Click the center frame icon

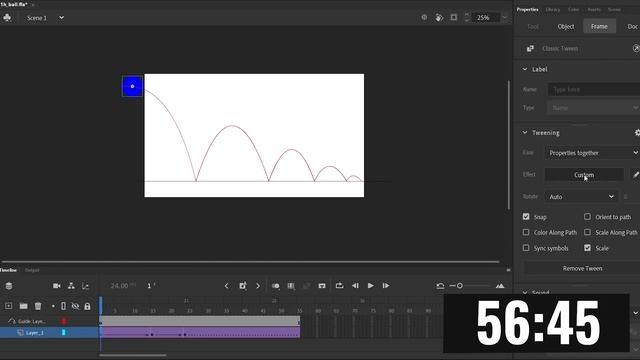(322, 286)
